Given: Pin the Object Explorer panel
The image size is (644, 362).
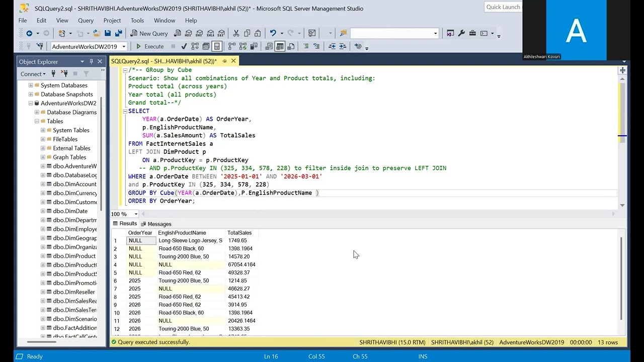Looking at the screenshot, I should [91, 61].
